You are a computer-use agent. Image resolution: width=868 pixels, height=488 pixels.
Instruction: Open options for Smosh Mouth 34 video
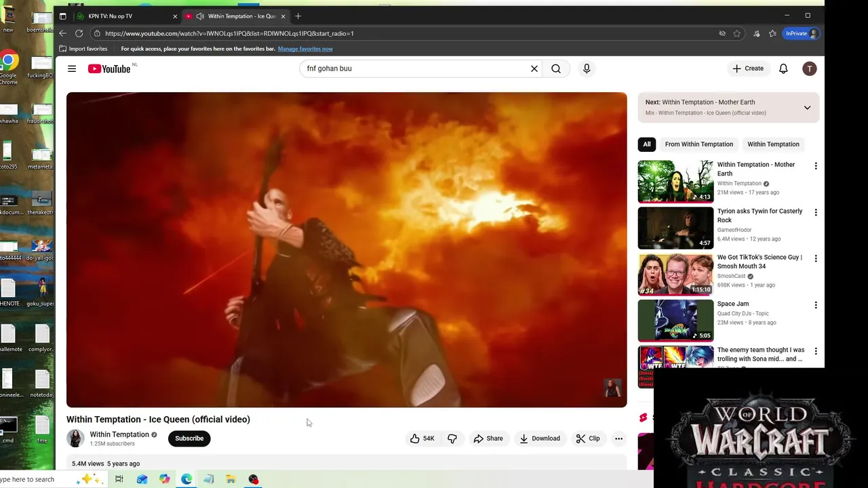pos(816,258)
